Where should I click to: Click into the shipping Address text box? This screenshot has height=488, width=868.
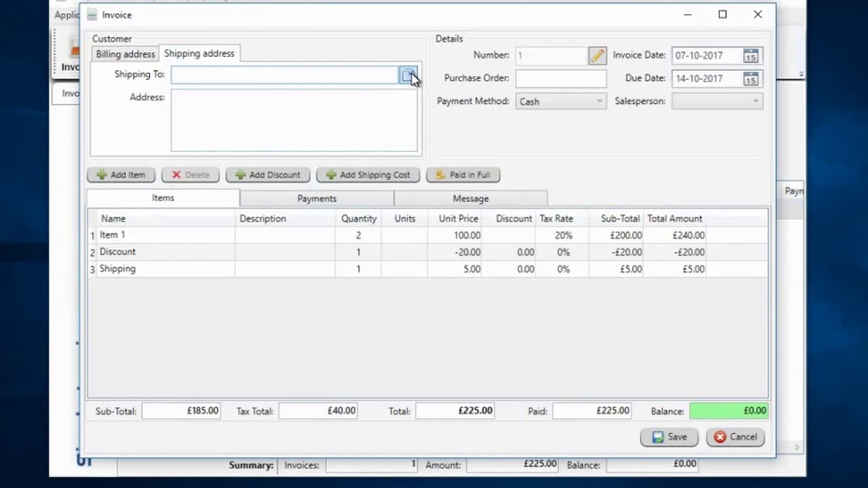294,121
